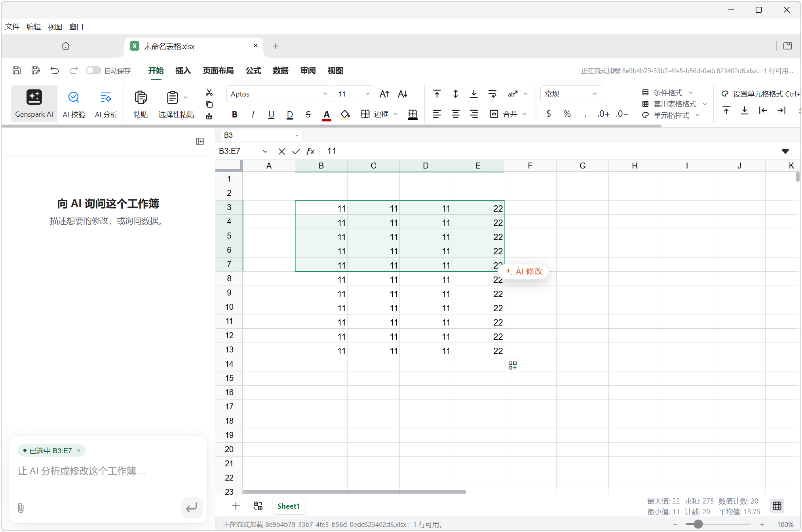Image resolution: width=802 pixels, height=532 pixels.
Task: Open the font size 11 dropdown
Action: coord(353,94)
